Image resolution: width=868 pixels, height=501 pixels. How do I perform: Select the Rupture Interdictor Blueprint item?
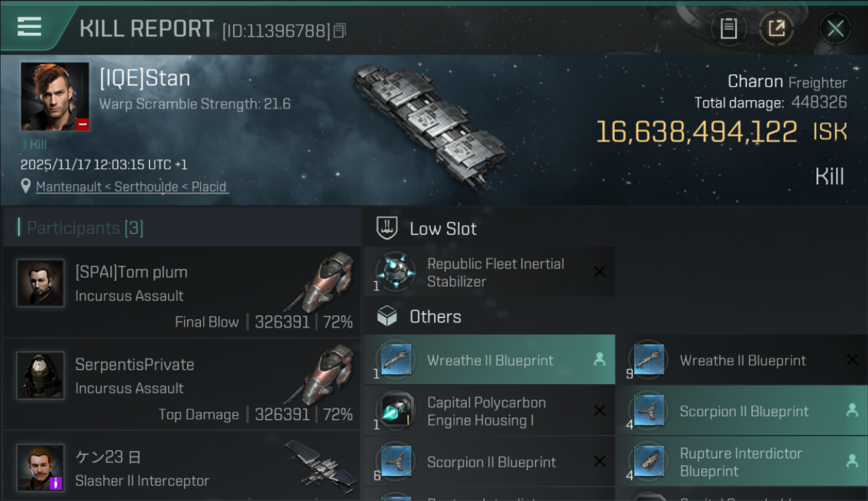point(741,462)
